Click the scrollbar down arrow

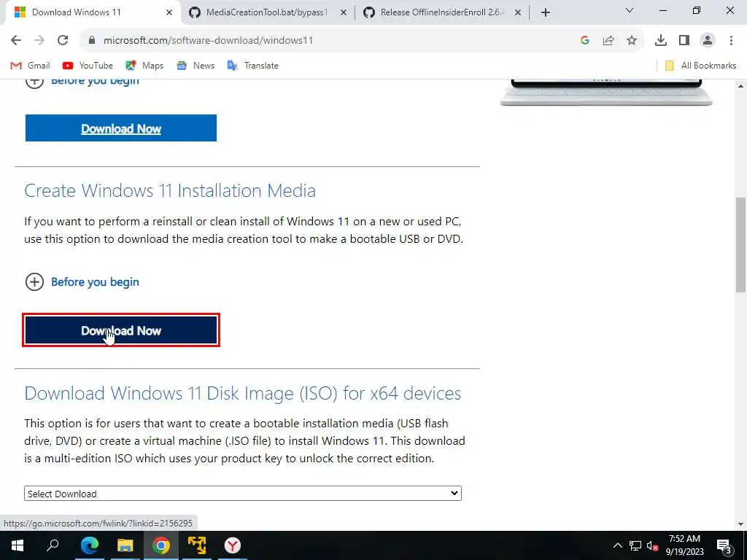740,524
